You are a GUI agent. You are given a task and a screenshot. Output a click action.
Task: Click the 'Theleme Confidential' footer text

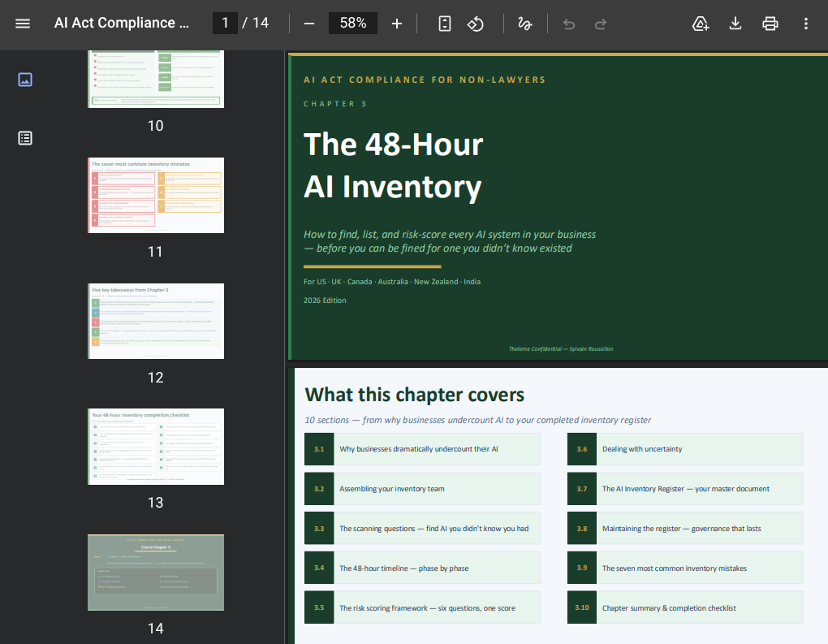[561, 348]
